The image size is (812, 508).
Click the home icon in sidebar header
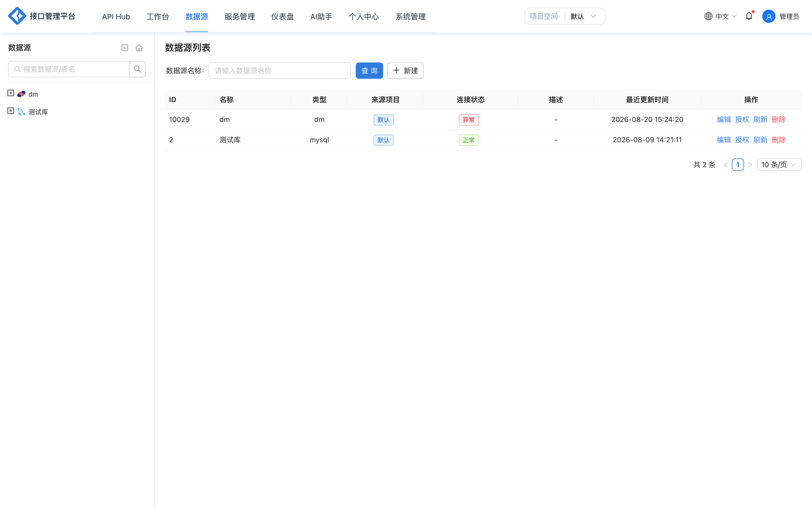[x=139, y=48]
